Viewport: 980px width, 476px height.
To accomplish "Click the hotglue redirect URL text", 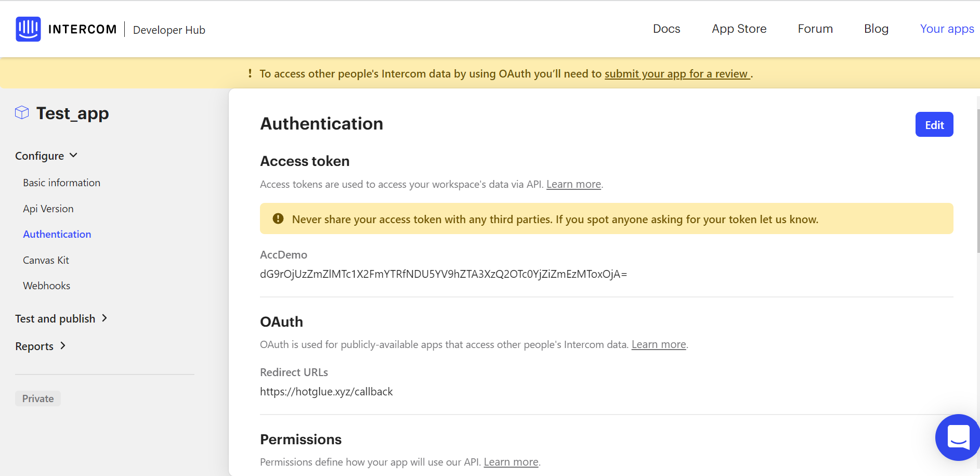I will point(326,392).
